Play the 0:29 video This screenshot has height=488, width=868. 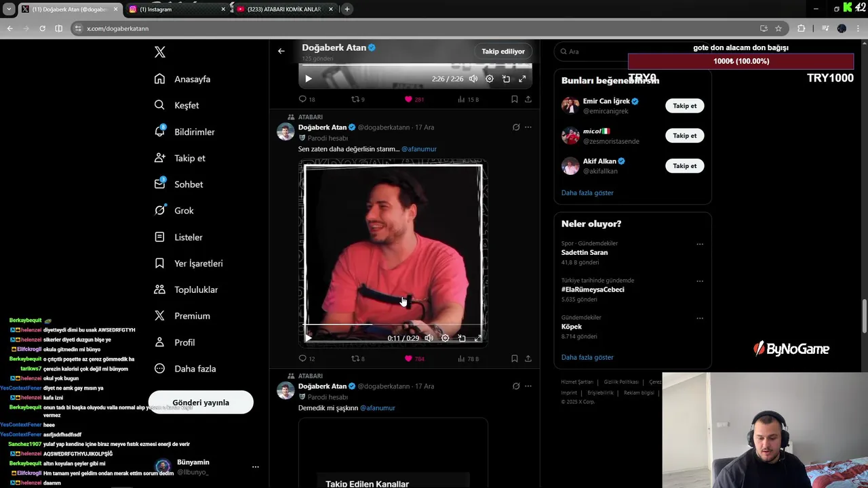309,338
